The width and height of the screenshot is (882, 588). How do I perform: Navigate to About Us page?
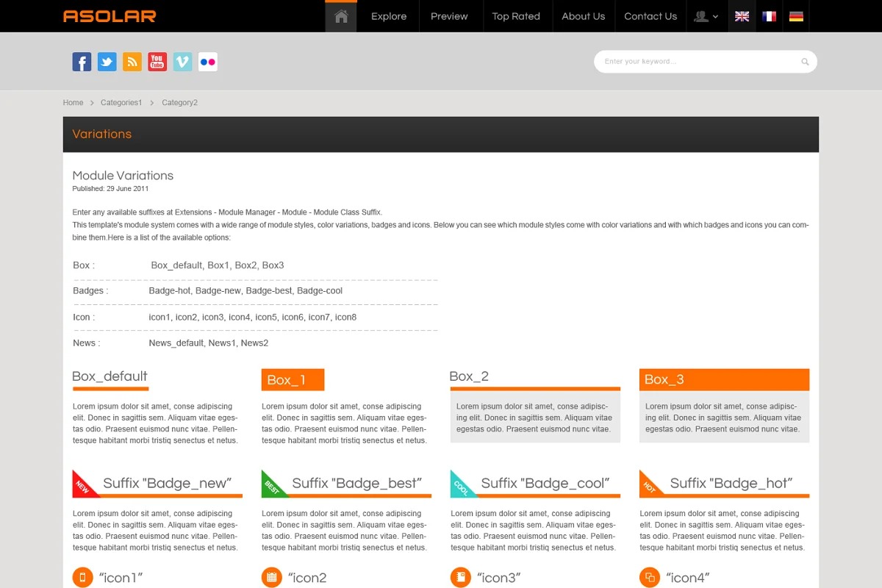pos(583,16)
